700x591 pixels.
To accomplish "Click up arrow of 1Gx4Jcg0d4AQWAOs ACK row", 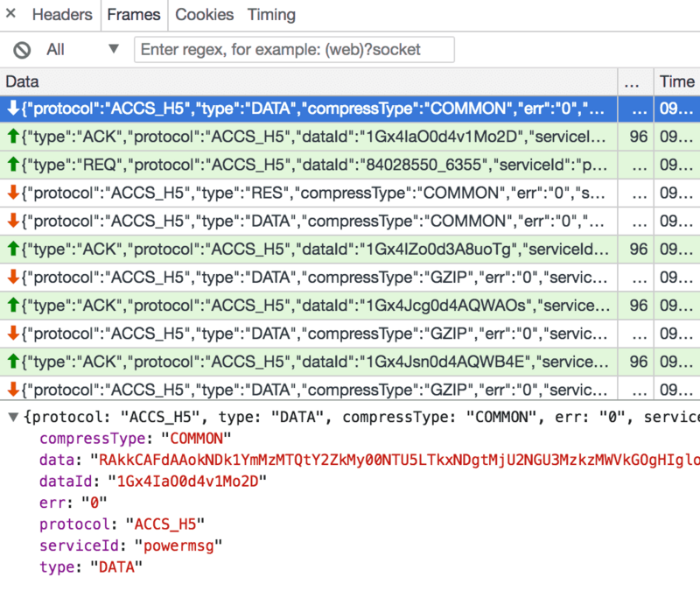I will pos(13,305).
